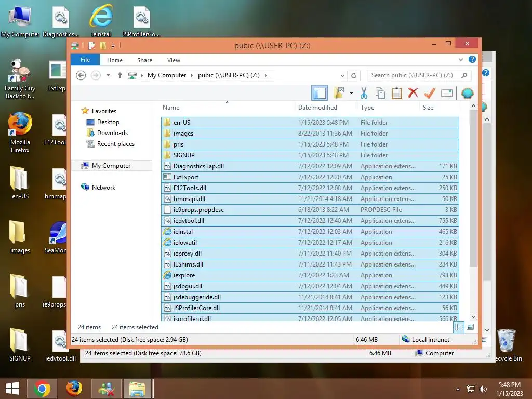
Task: Open Firefox from the taskbar
Action: point(74,389)
